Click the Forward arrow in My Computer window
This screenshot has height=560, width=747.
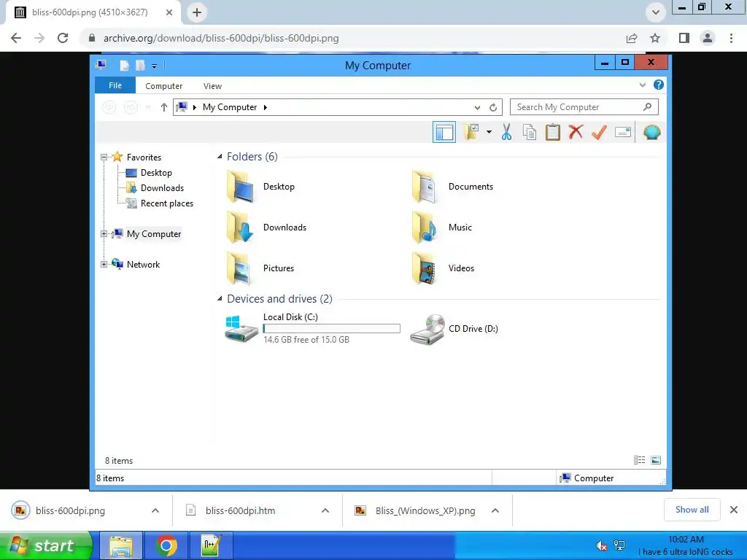(x=131, y=107)
